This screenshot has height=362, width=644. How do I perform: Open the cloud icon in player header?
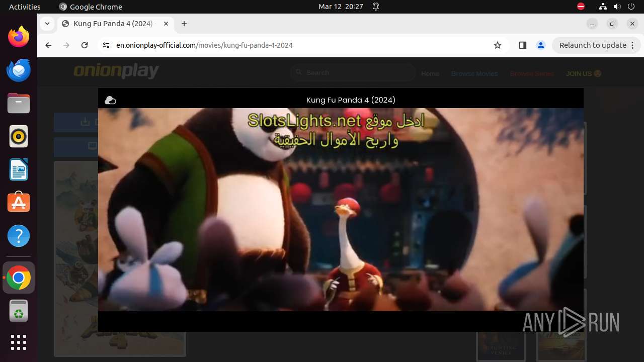[x=110, y=101]
